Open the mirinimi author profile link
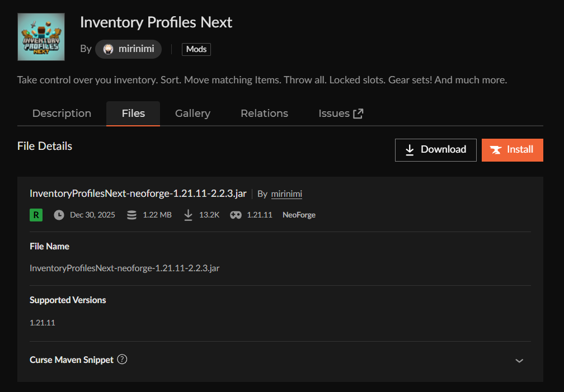The height and width of the screenshot is (392, 564). pyautogui.click(x=286, y=193)
